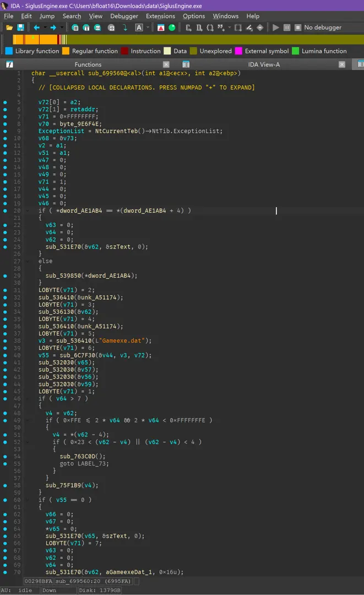Open the Options menu
Image resolution: width=364 pixels, height=595 pixels.
pos(194,17)
